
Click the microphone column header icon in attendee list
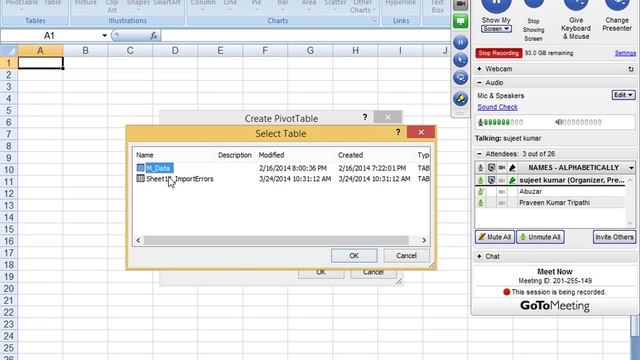pyautogui.click(x=480, y=168)
